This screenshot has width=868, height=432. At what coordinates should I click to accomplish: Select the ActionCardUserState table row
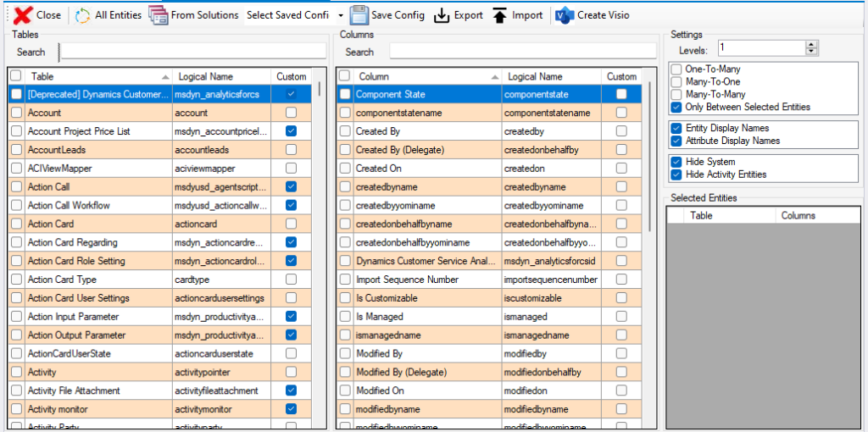(160, 353)
